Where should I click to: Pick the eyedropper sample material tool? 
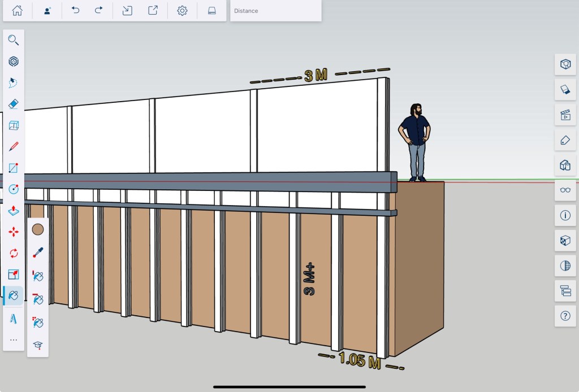pos(38,252)
